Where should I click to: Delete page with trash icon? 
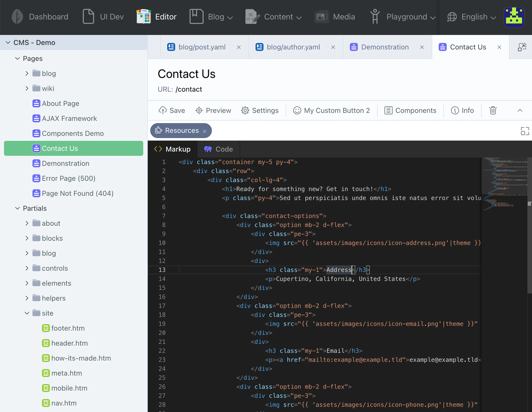(x=493, y=110)
